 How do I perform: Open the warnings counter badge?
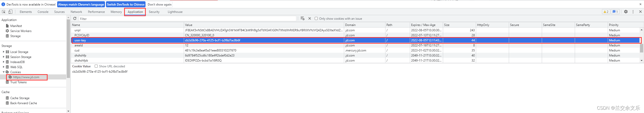point(606,12)
